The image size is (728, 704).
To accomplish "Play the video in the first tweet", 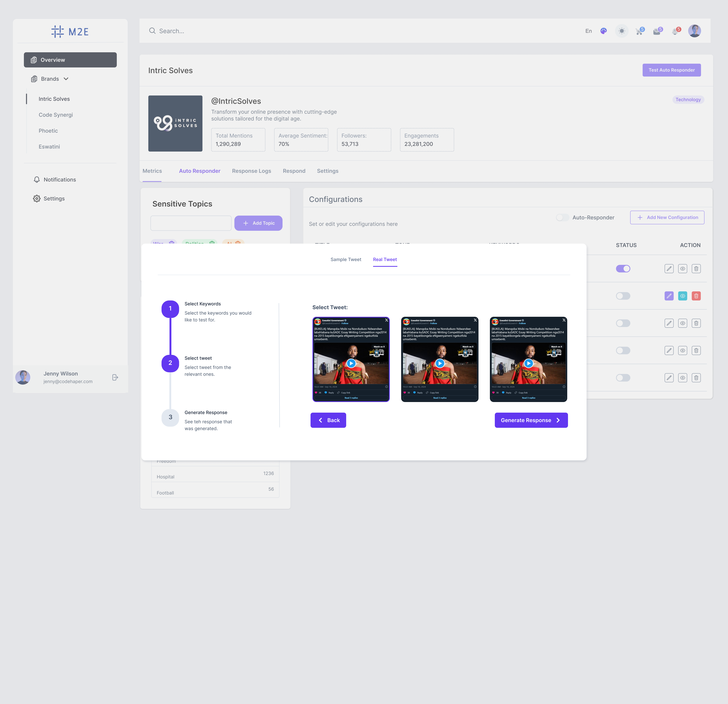I will tap(351, 363).
